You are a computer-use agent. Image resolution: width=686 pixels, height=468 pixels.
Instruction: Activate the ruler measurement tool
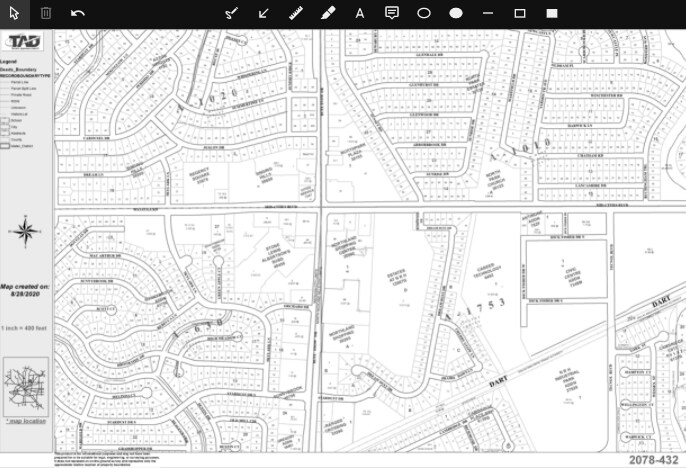coord(296,13)
